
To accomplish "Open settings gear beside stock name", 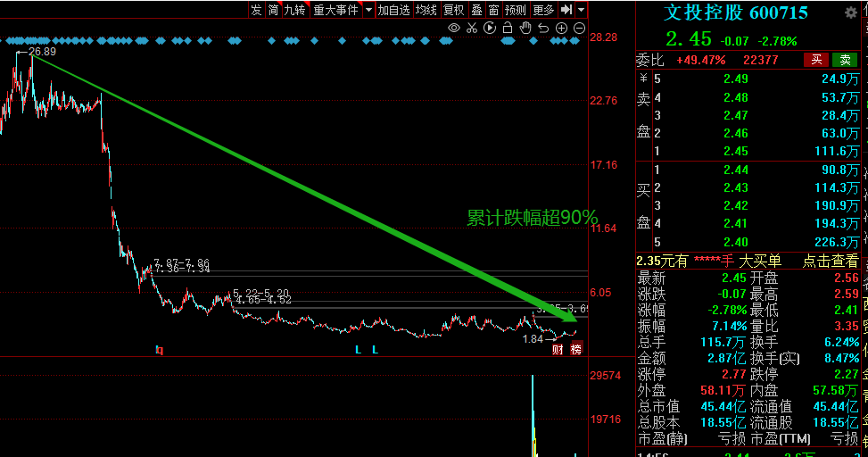I will 851,12.
